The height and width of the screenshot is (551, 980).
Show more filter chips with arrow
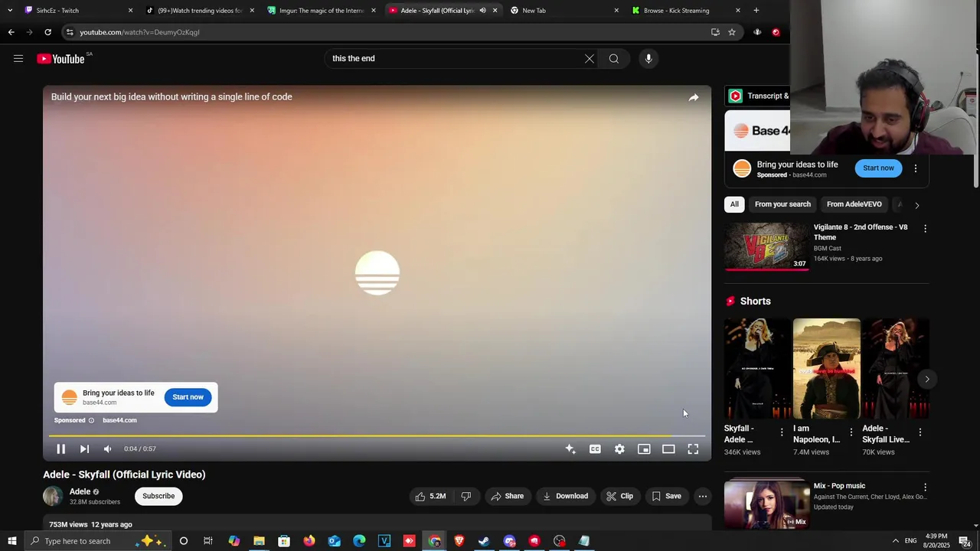[x=917, y=205]
